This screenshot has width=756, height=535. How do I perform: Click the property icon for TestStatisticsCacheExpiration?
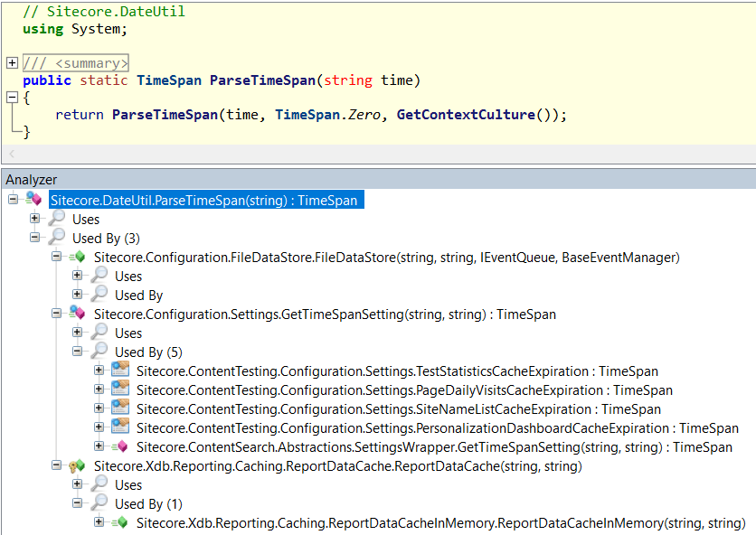120,371
